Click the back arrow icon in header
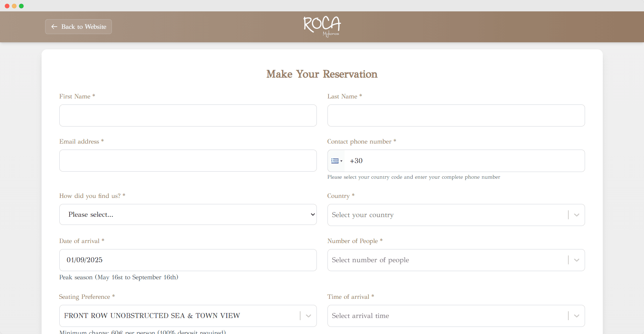Screen dimensions: 644x334 coord(54,27)
